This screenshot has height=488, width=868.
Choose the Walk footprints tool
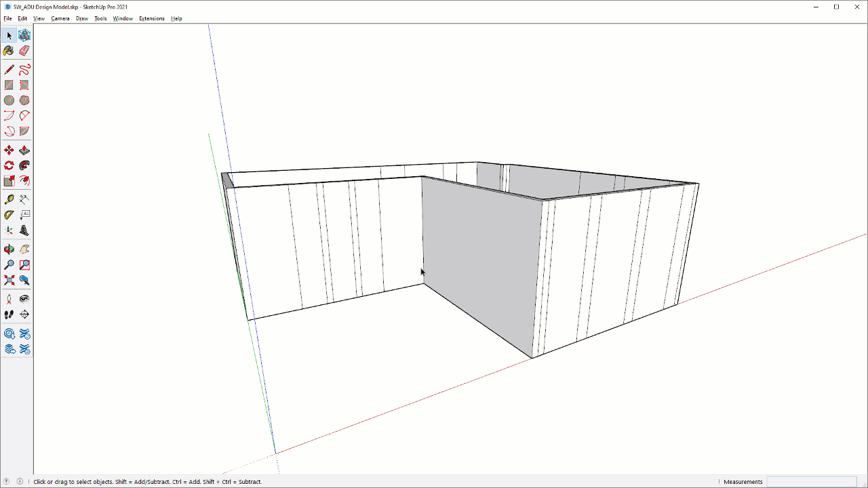[x=9, y=314]
